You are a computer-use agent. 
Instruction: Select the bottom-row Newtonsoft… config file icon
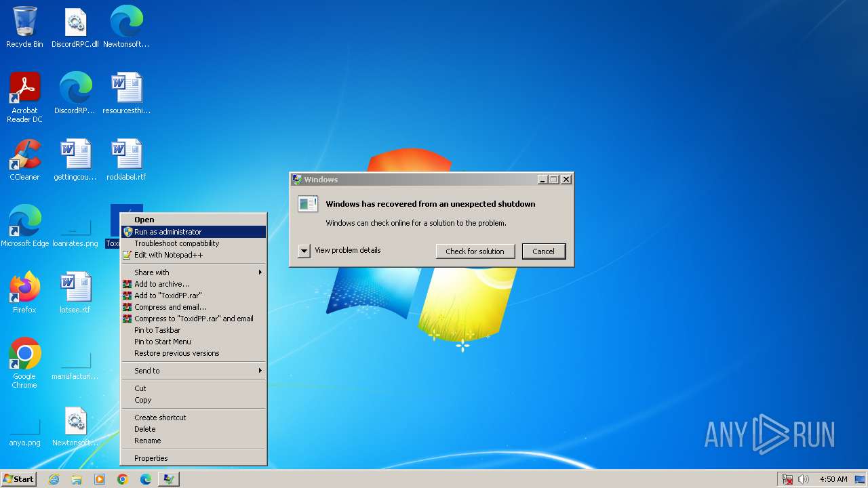[75, 426]
